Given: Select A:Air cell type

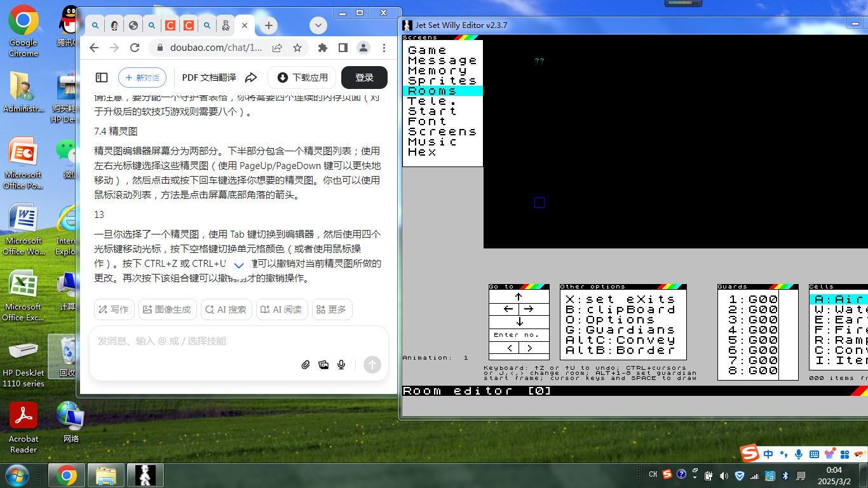Looking at the screenshot, I should pos(838,299).
